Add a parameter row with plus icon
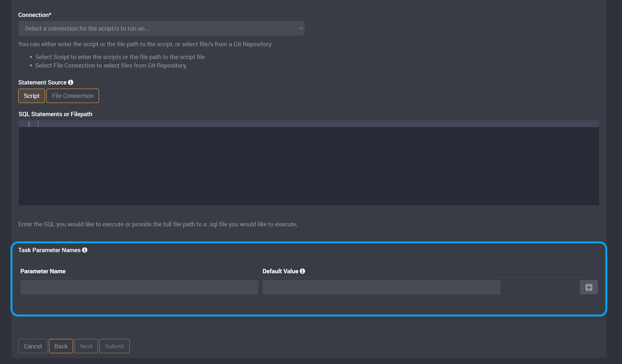 point(589,287)
